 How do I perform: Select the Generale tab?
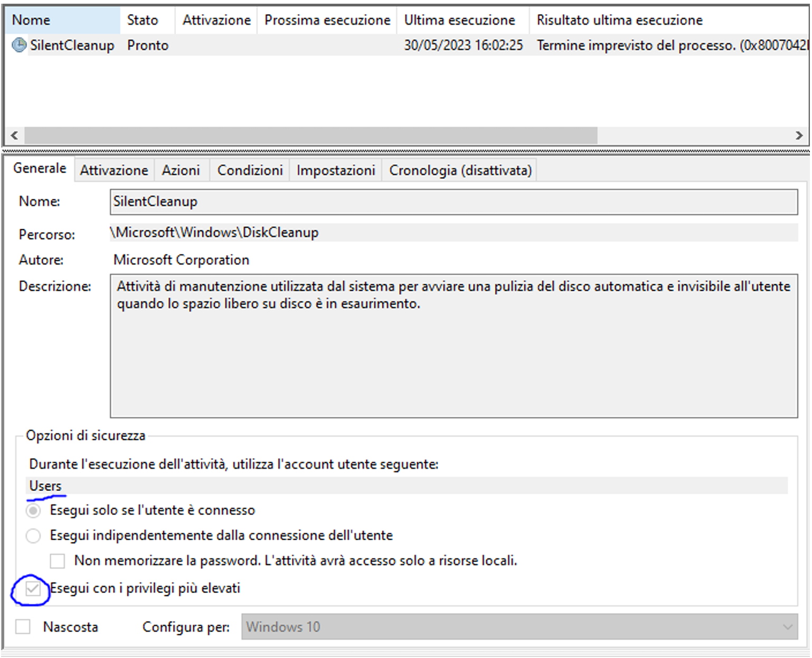tap(40, 168)
